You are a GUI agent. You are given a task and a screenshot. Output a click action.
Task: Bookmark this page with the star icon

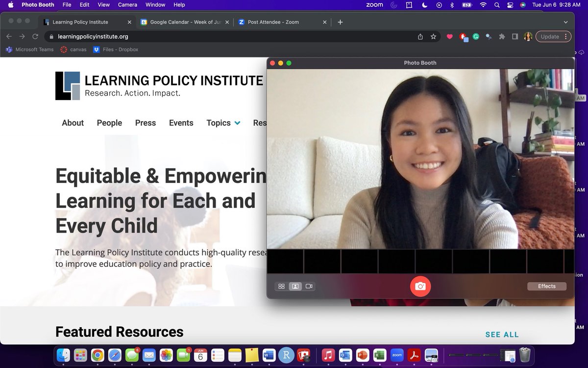tap(433, 36)
